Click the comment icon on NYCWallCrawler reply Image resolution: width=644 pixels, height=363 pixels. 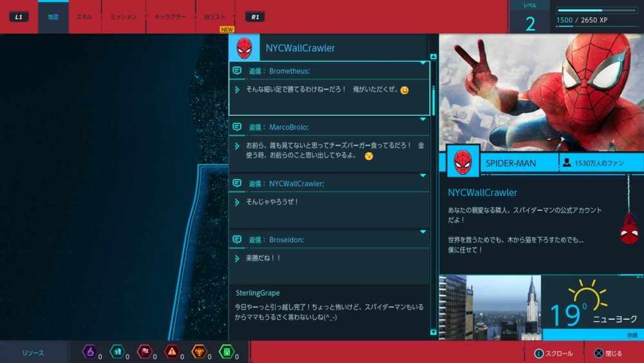coord(237,183)
